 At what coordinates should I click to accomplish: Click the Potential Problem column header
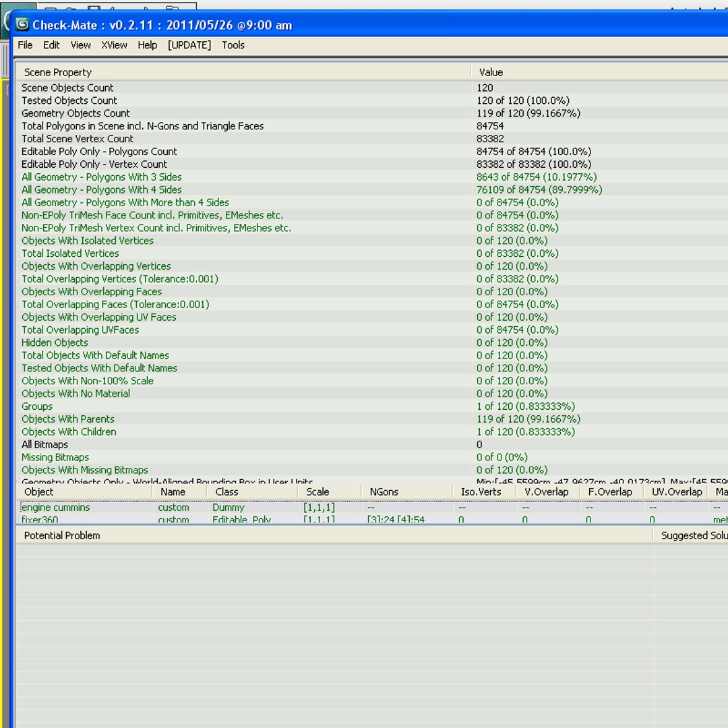[334, 535]
